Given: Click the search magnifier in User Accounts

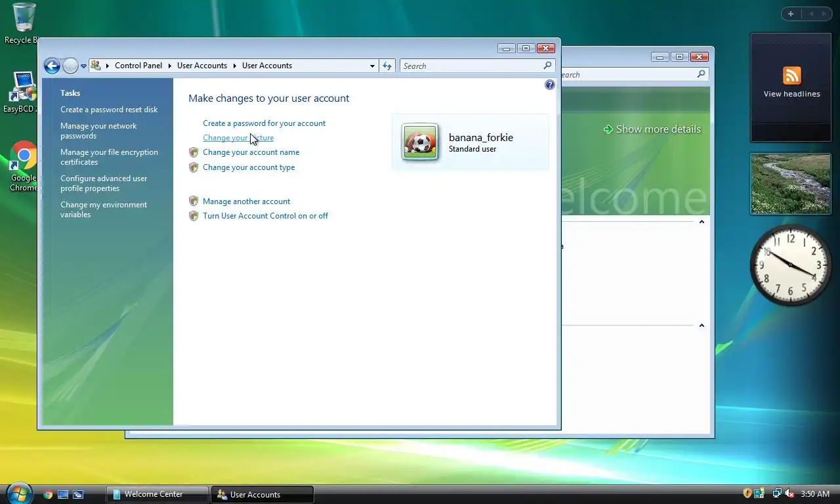Looking at the screenshot, I should [547, 66].
